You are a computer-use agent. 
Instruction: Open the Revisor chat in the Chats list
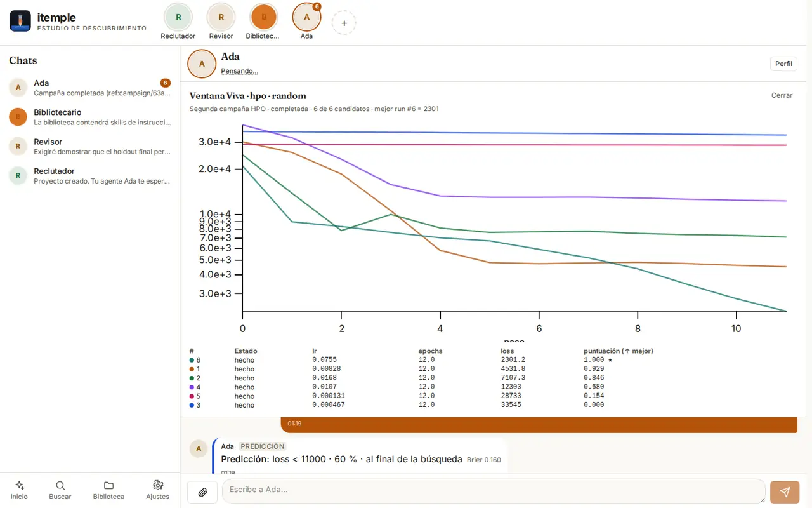click(x=89, y=146)
